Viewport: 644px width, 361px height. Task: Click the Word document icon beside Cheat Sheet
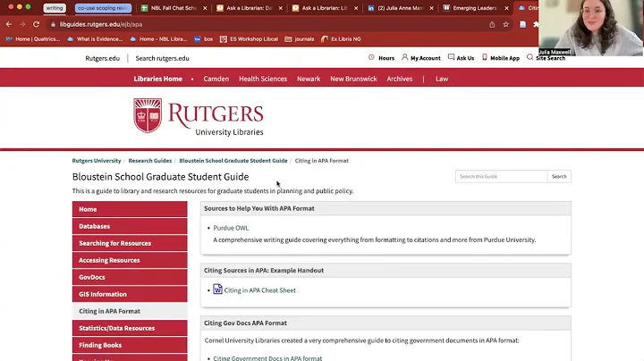(x=217, y=290)
